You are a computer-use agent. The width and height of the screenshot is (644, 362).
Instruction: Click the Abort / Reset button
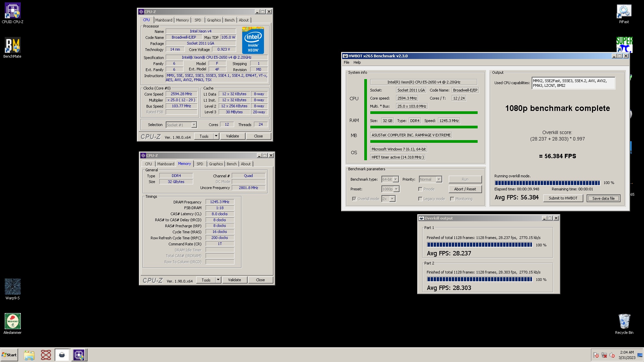coord(465,189)
